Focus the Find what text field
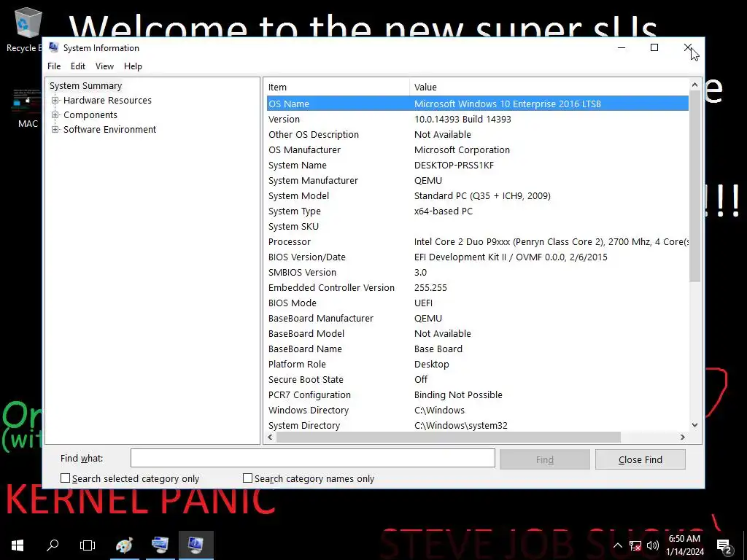This screenshot has height=560, width=747. pos(312,458)
